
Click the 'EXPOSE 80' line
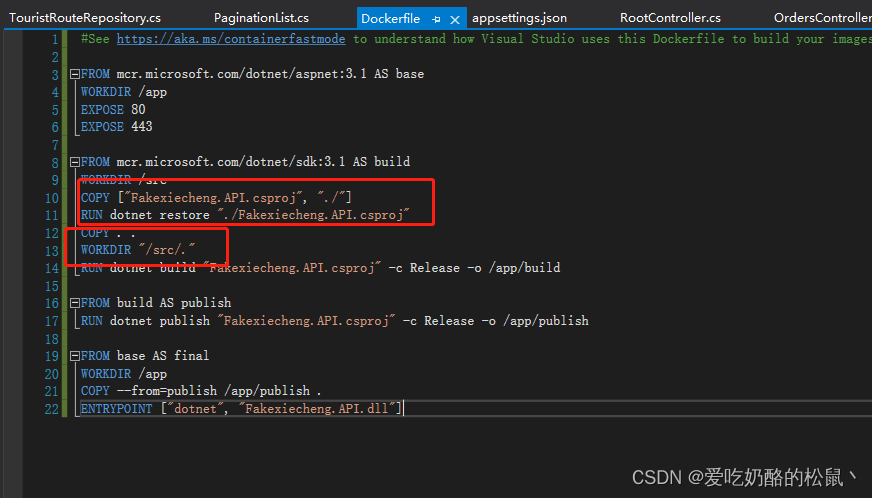pyautogui.click(x=113, y=110)
